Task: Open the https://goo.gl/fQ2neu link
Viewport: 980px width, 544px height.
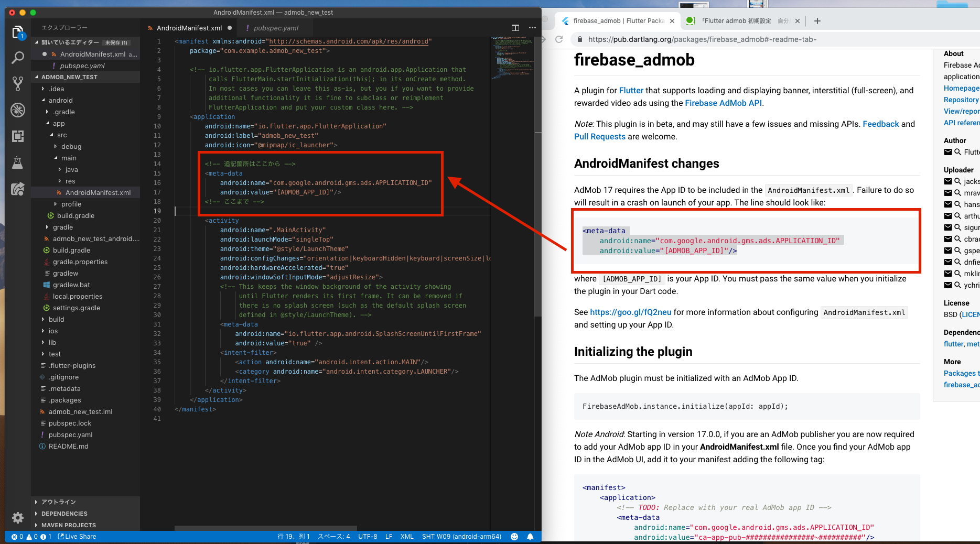Action: coord(630,312)
